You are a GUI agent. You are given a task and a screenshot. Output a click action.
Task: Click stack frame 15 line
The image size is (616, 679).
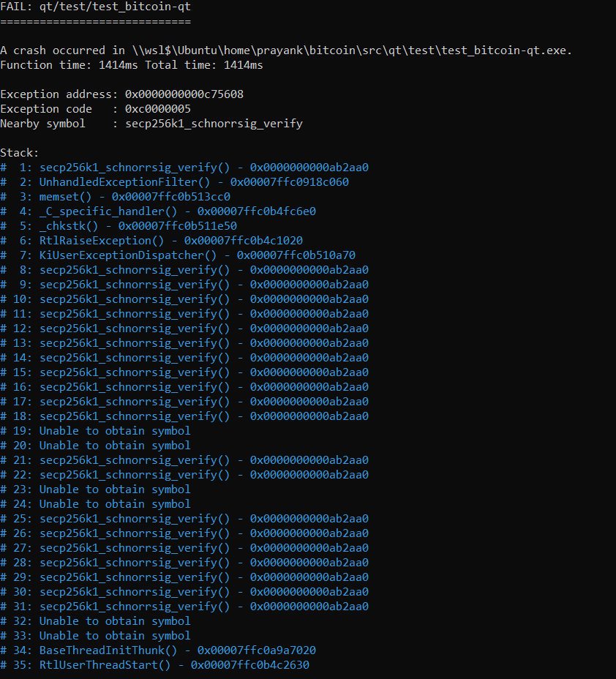(184, 372)
